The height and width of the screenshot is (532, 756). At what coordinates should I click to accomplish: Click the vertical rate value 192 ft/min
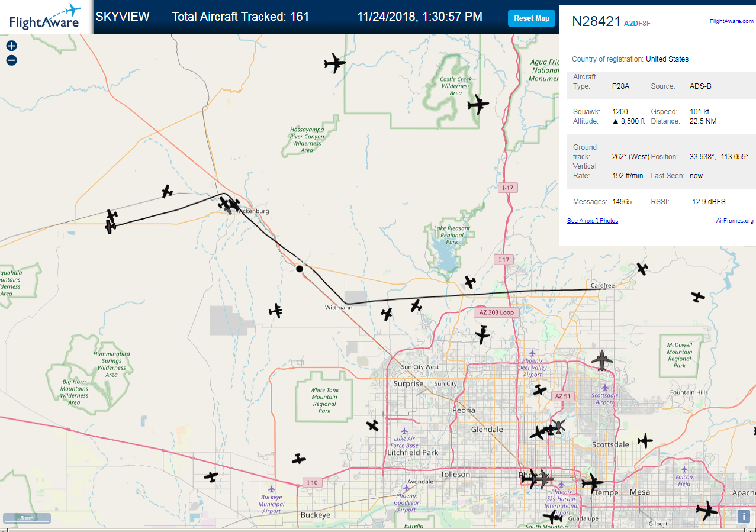point(628,176)
